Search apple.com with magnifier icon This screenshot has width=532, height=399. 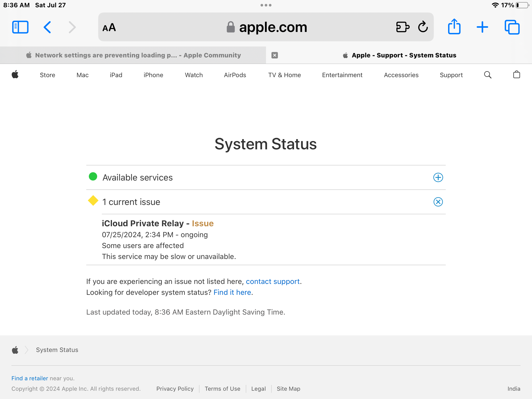click(x=488, y=75)
